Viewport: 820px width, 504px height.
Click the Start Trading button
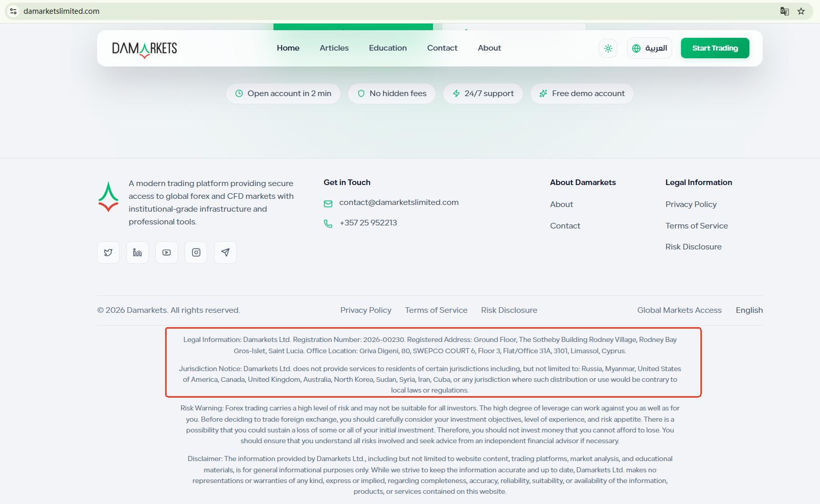(715, 48)
